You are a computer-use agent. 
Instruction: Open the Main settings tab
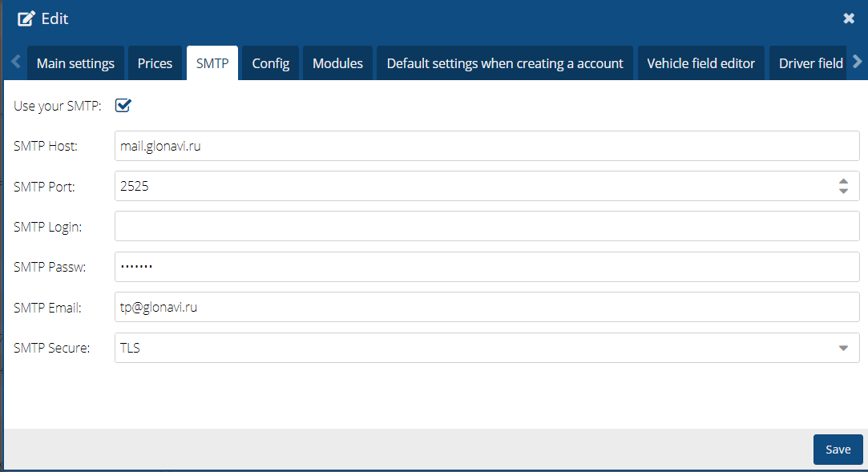point(75,63)
